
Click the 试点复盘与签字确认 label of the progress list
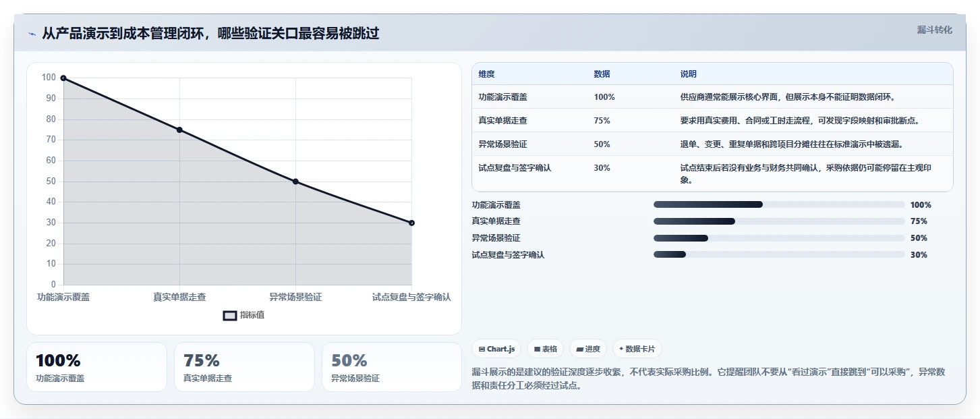pyautogui.click(x=509, y=255)
